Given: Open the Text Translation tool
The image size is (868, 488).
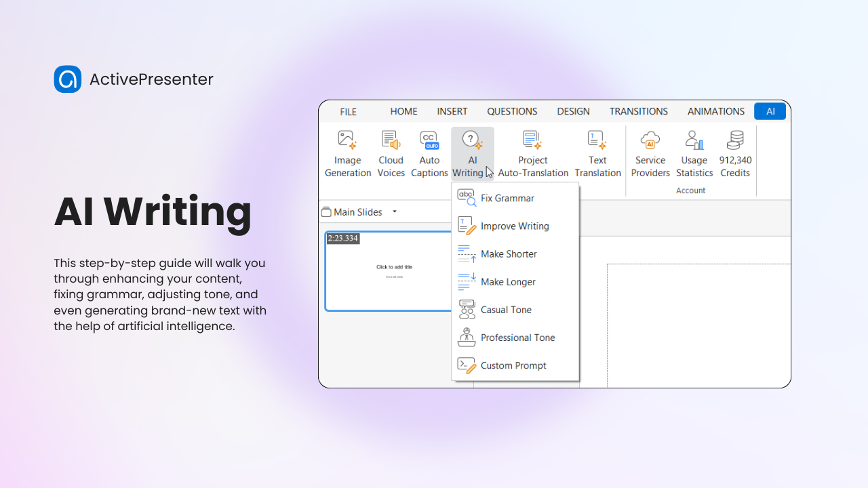Looking at the screenshot, I should click(x=597, y=140).
